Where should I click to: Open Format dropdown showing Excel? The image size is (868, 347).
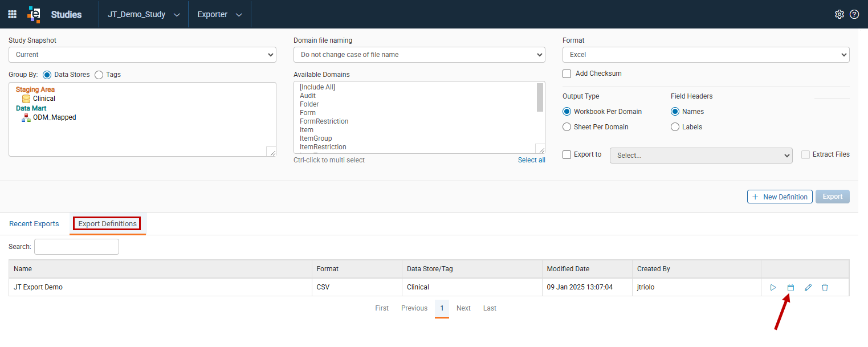click(706, 55)
